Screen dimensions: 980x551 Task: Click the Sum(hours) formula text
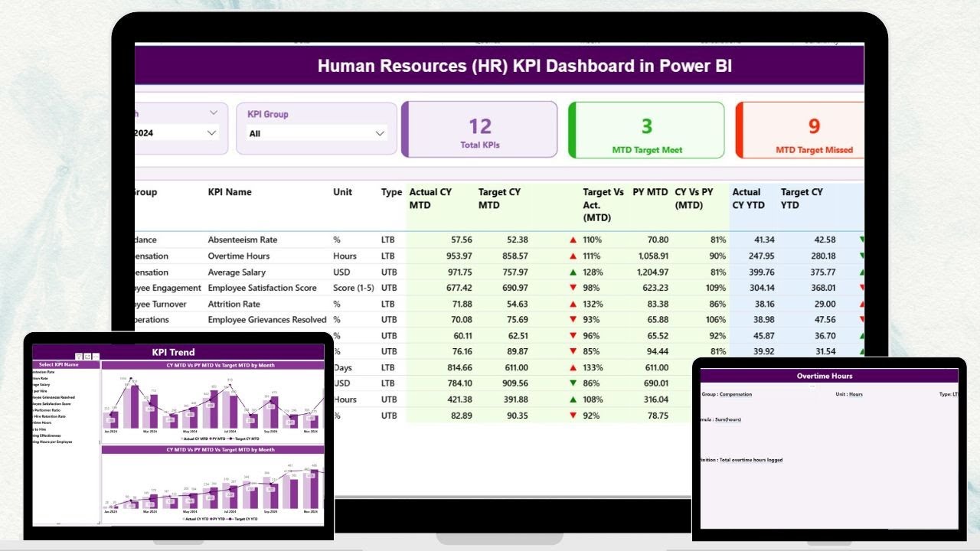click(x=730, y=419)
